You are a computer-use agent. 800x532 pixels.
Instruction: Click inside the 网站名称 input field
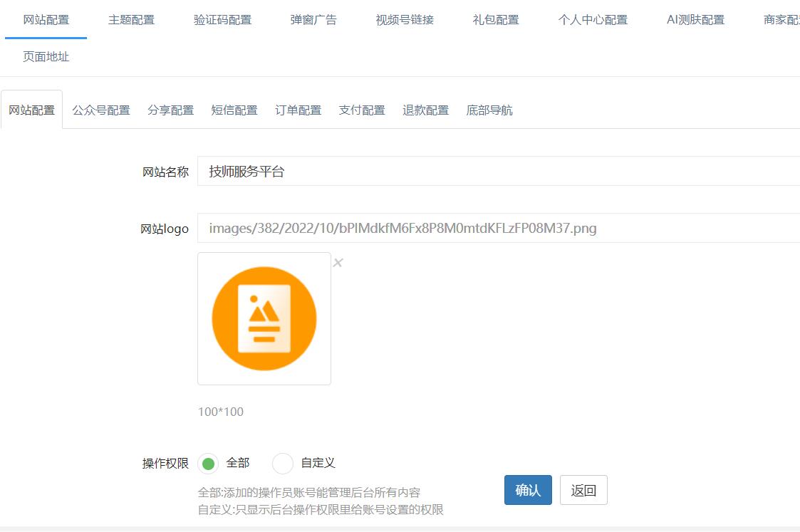(x=356, y=171)
